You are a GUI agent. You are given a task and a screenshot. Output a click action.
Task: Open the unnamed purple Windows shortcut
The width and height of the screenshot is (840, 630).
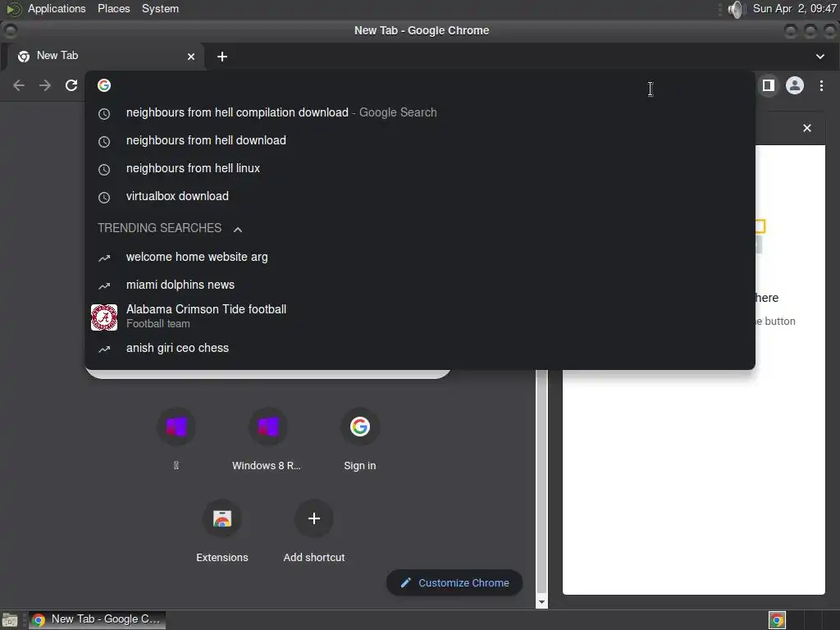click(176, 427)
